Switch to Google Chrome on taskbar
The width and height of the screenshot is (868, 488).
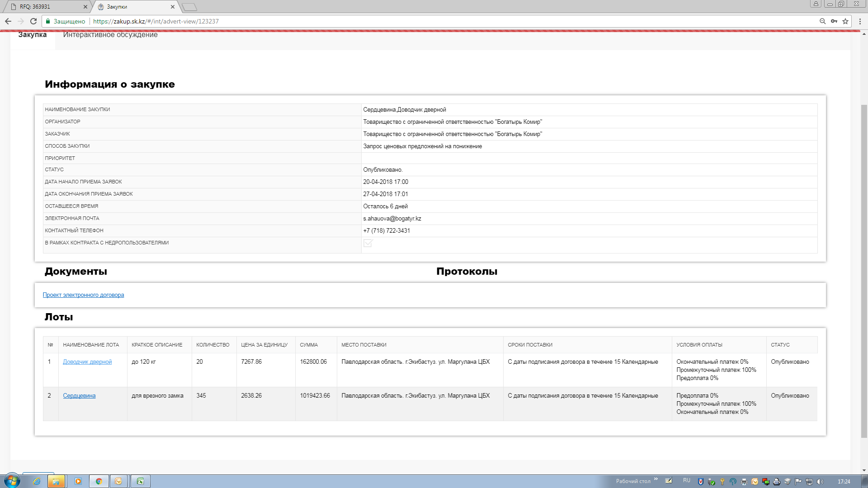click(99, 481)
